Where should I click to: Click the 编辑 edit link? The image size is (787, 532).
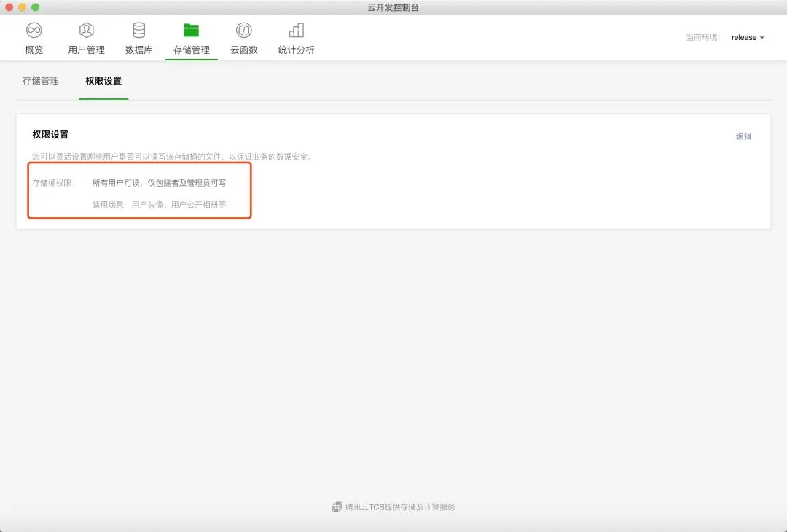click(743, 136)
